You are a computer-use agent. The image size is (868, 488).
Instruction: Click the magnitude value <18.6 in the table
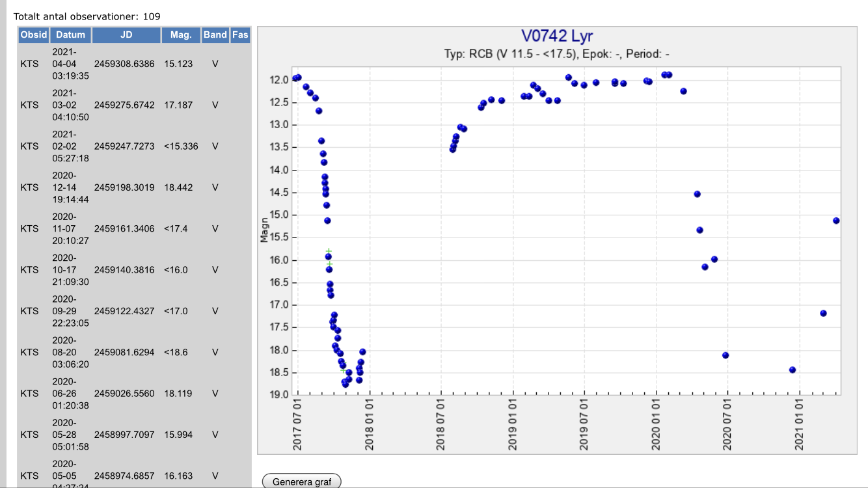176,352
